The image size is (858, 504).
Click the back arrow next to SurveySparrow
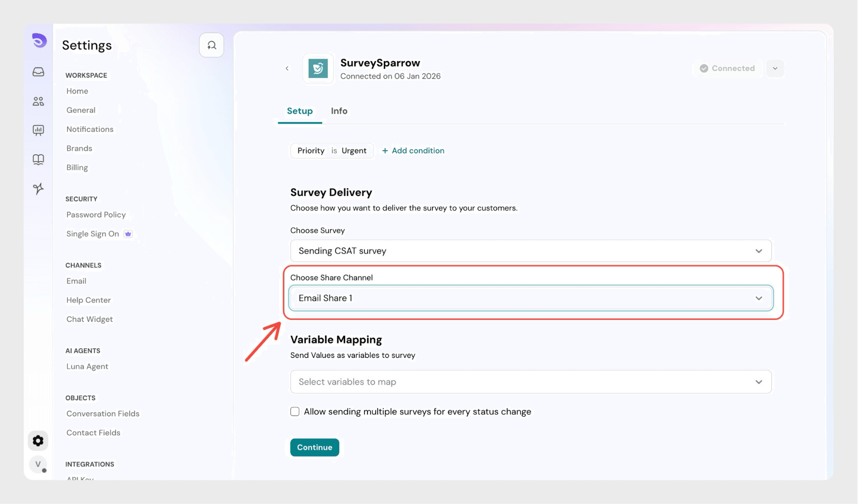[x=287, y=68]
